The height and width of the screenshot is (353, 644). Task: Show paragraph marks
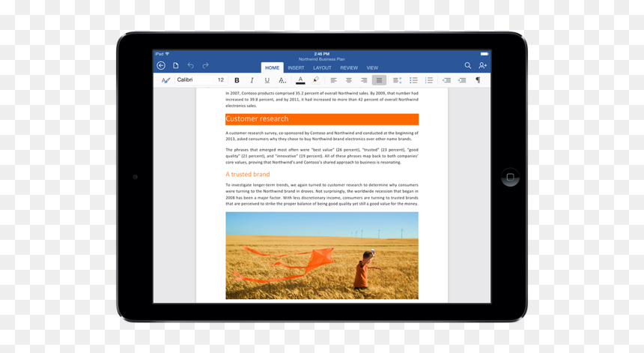click(478, 80)
